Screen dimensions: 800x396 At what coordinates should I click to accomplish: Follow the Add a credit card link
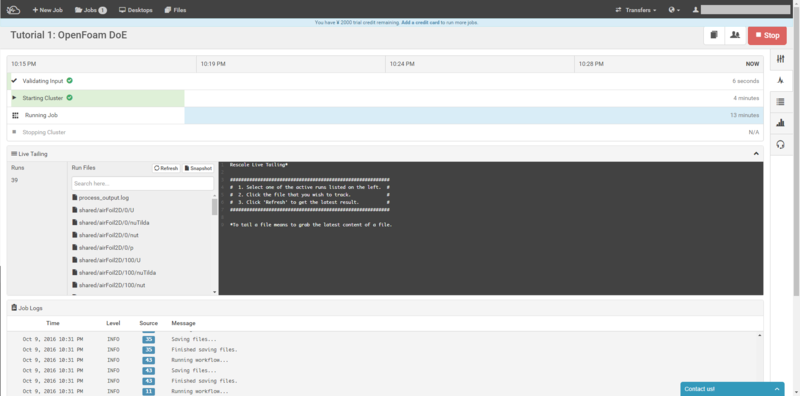click(x=420, y=22)
